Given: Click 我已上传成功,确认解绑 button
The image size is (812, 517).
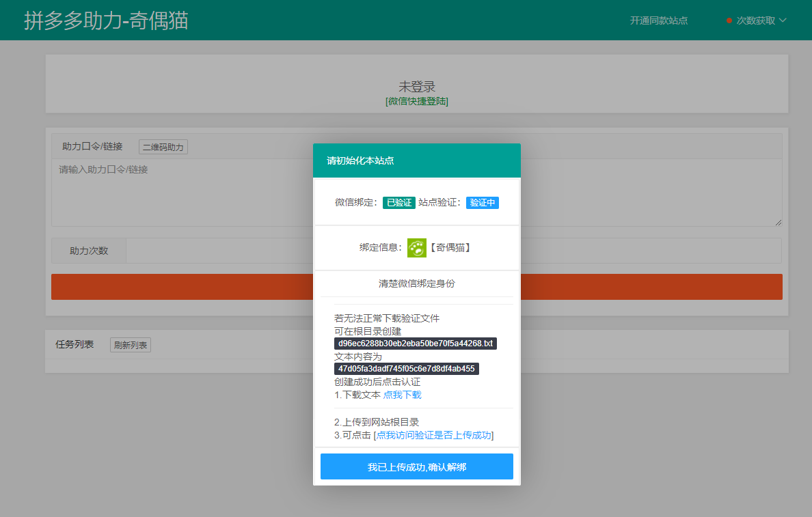Looking at the screenshot, I should pos(417,466).
